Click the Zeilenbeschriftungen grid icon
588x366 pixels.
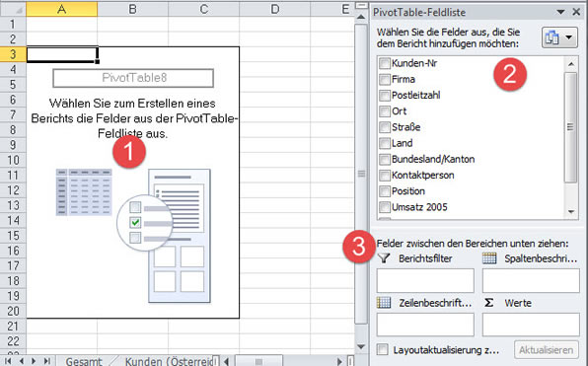coord(384,303)
